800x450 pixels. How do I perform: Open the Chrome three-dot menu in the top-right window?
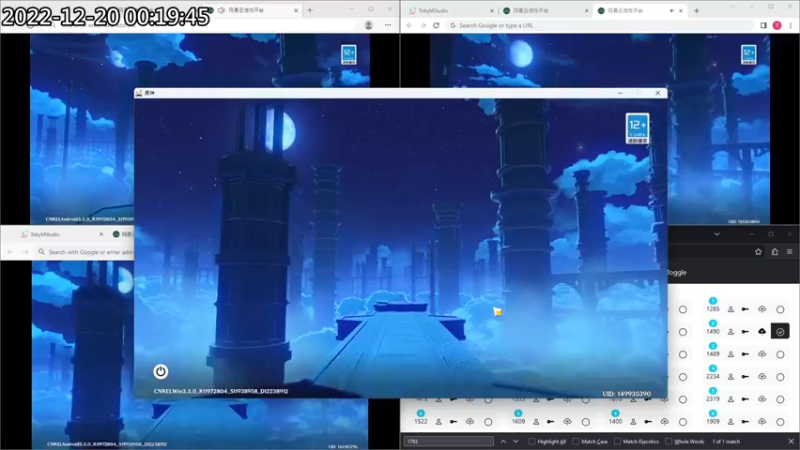[790, 25]
